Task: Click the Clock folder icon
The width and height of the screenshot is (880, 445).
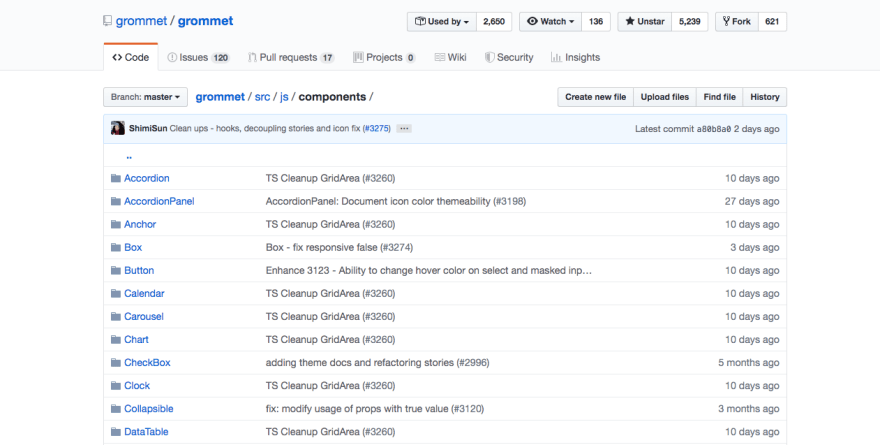Action: [x=116, y=385]
